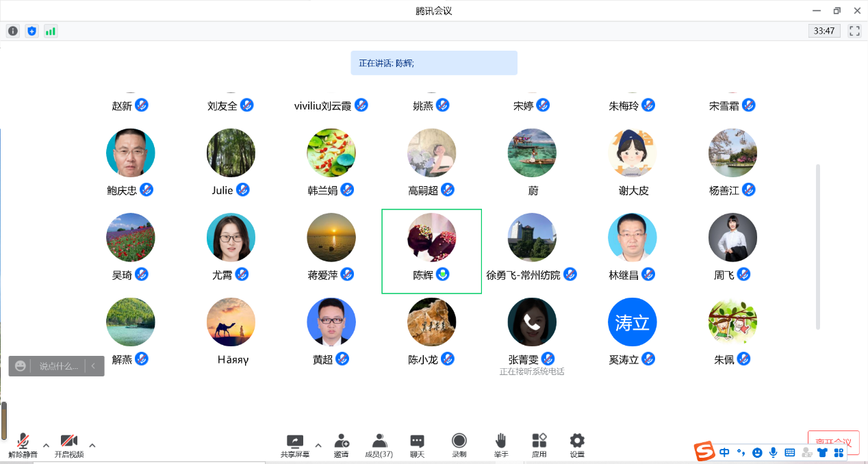Open the emoji face in the chat box
The image size is (868, 464).
(21, 366)
